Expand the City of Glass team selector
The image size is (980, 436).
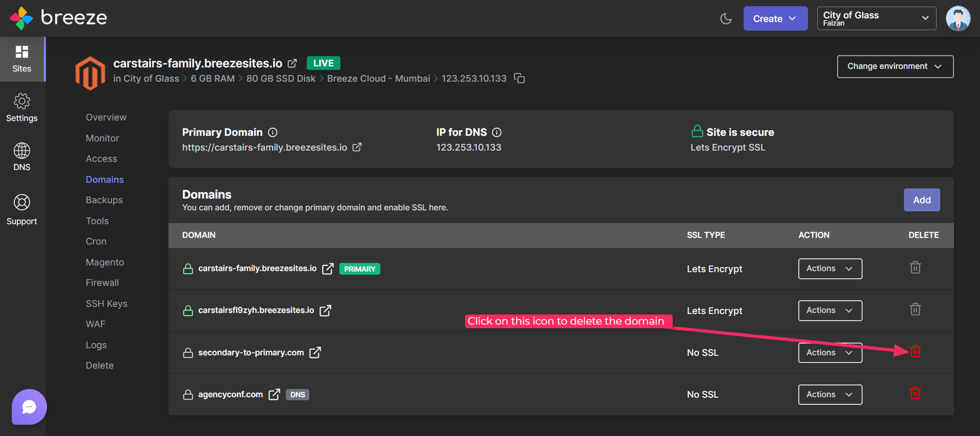coord(876,18)
